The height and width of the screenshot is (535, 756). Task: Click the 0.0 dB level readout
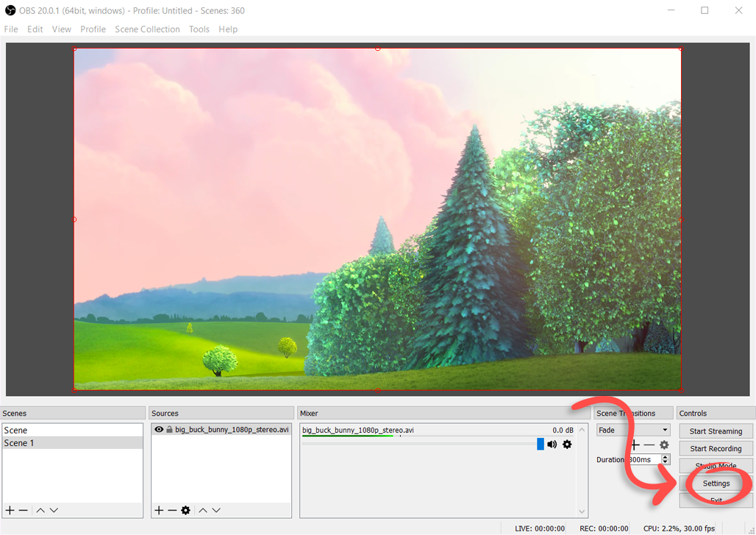pyautogui.click(x=563, y=431)
